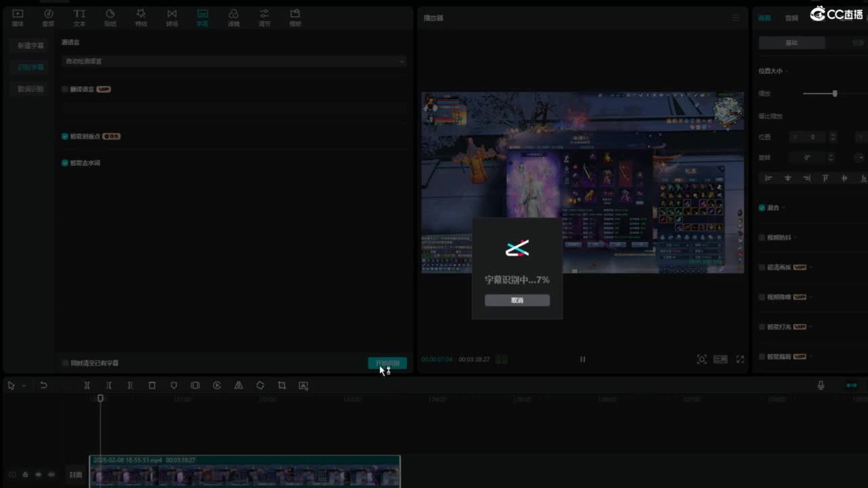
Task: Click the position X input field
Action: [x=807, y=137]
